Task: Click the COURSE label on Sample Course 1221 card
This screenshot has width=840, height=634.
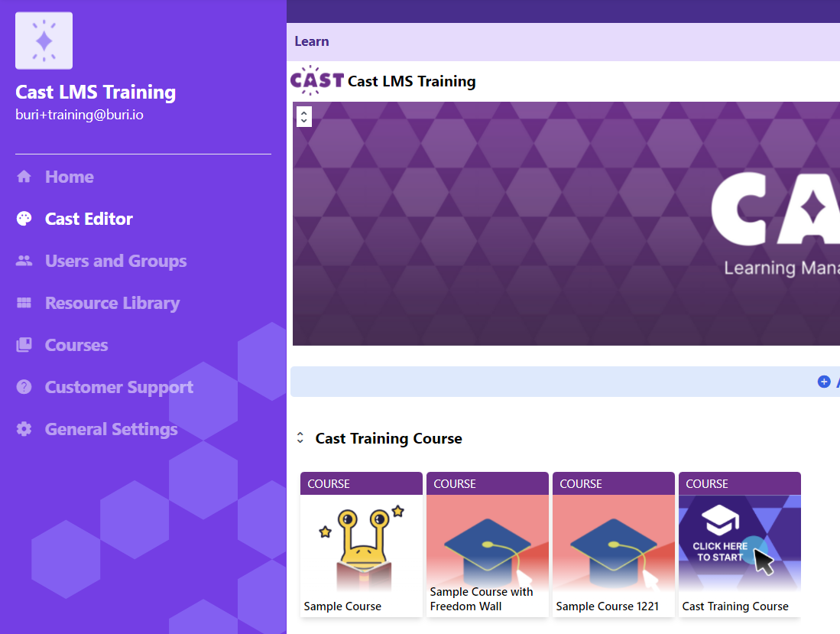Action: [581, 484]
